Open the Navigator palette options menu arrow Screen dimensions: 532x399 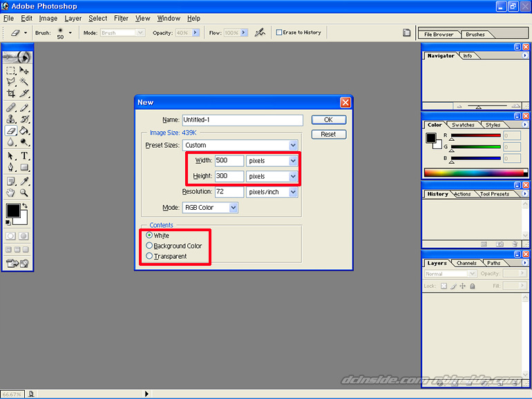coord(524,55)
